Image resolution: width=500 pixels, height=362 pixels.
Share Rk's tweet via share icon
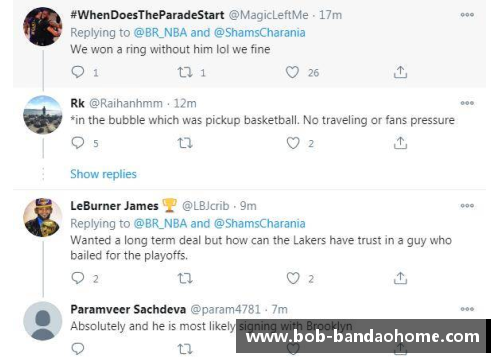(x=400, y=143)
